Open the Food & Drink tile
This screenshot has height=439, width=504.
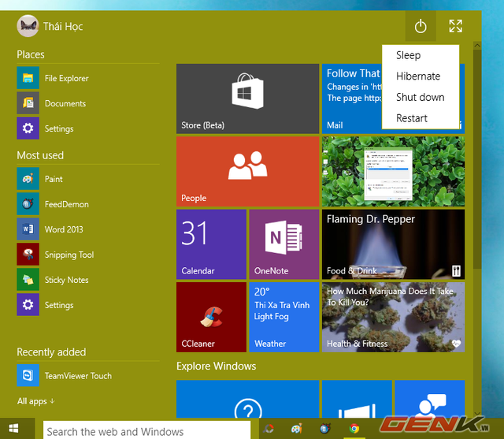pos(393,244)
